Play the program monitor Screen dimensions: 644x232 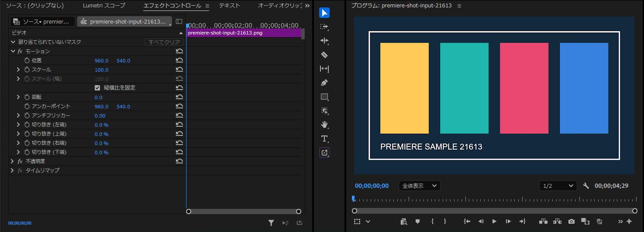pos(494,222)
